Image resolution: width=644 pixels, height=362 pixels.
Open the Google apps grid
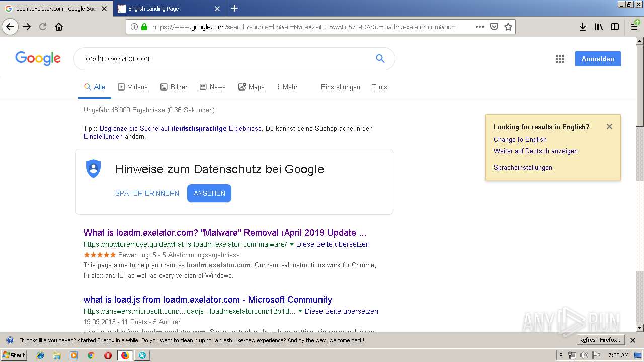pos(560,59)
